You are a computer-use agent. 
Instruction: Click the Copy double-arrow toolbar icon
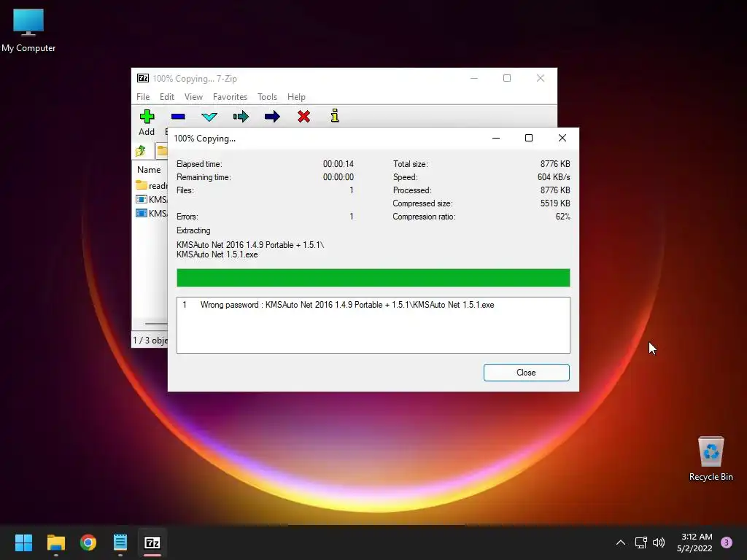point(241,117)
